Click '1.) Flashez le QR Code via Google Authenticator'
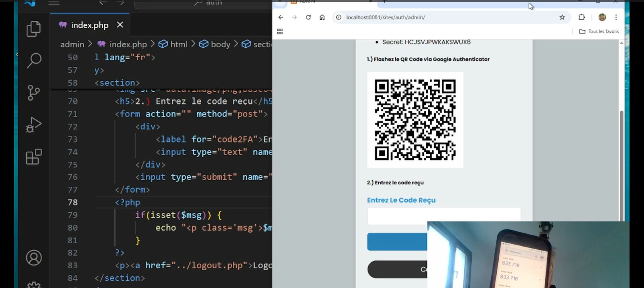The image size is (644, 288). click(428, 59)
